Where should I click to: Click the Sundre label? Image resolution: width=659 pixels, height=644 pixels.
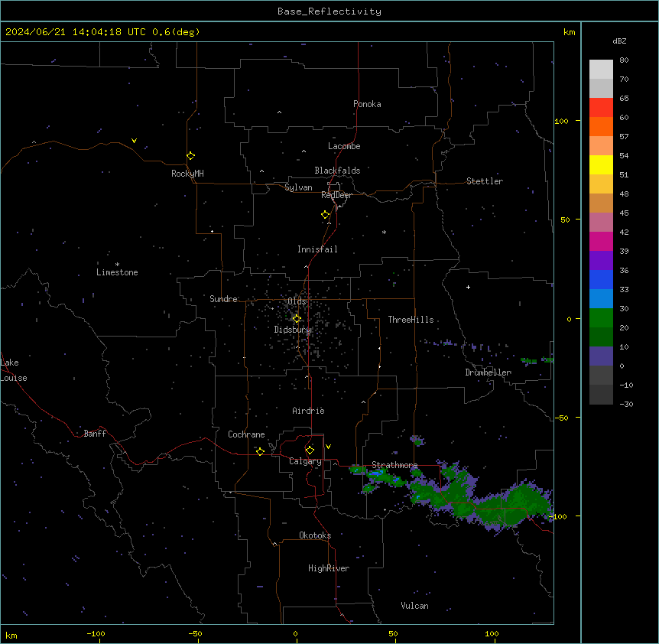[x=223, y=299]
